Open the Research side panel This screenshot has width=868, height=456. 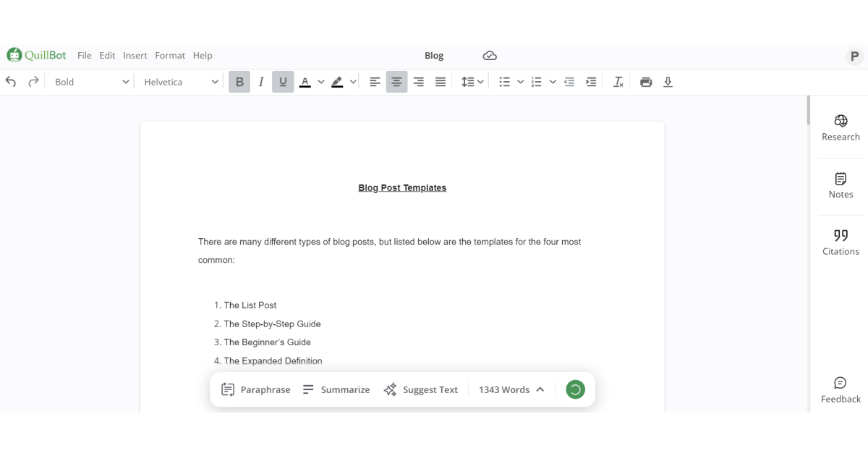pos(841,128)
